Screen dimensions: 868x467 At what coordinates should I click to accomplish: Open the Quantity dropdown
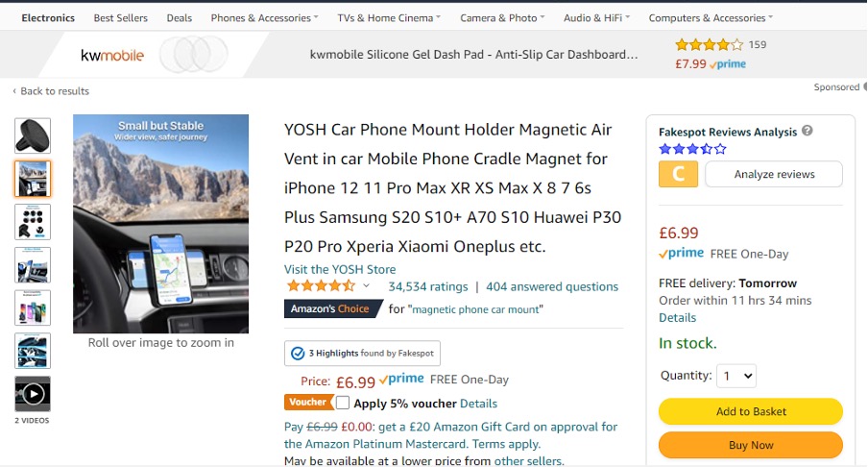[x=736, y=376]
